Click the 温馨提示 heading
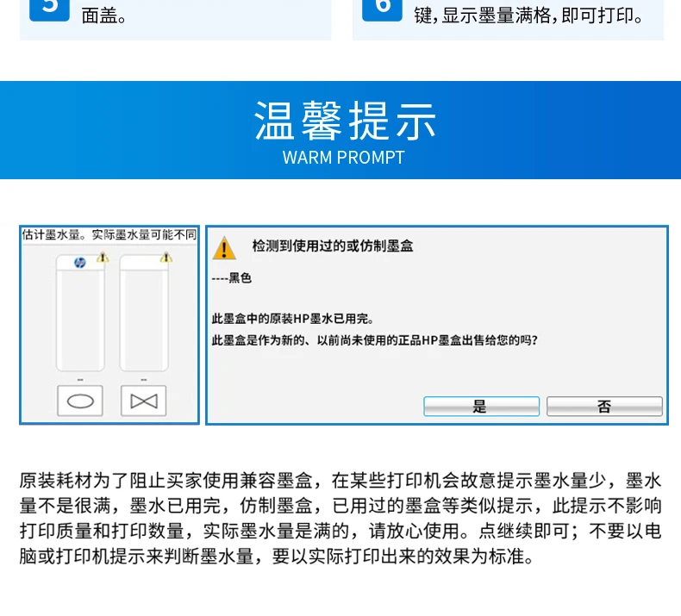681x616 pixels. click(345, 121)
